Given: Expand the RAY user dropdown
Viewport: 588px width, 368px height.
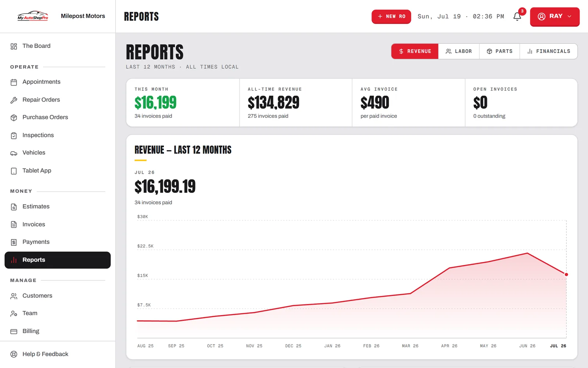Looking at the screenshot, I should click(555, 17).
